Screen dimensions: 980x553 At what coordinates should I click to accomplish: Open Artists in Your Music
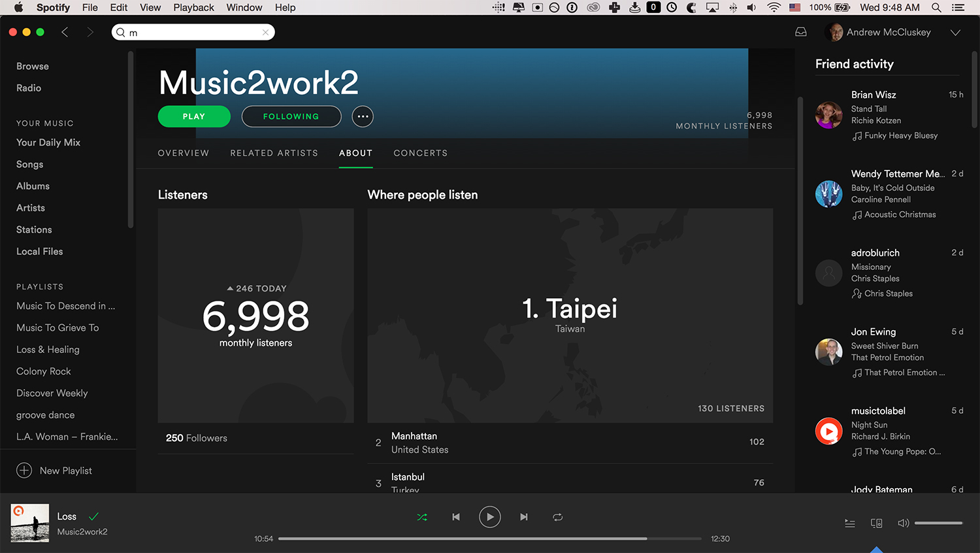coord(31,208)
